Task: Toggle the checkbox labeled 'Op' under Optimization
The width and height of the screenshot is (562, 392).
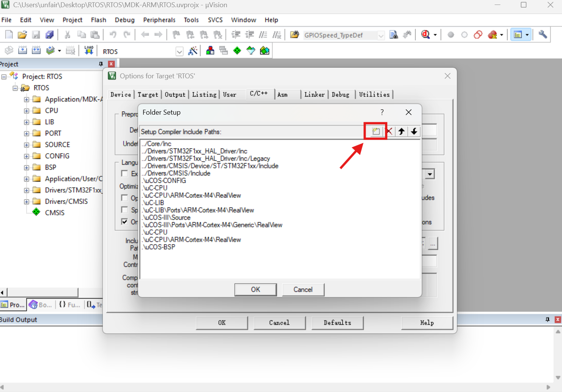Action: click(124, 198)
